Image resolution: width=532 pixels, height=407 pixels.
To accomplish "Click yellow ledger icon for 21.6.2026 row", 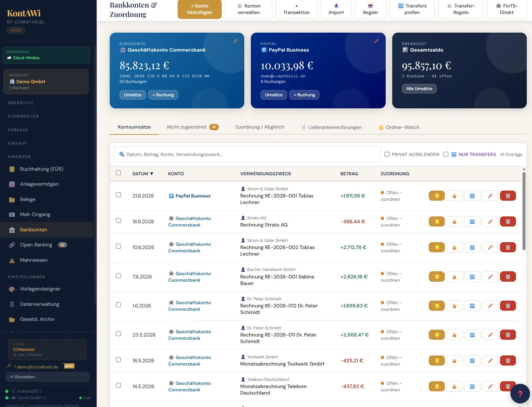I will tap(437, 196).
